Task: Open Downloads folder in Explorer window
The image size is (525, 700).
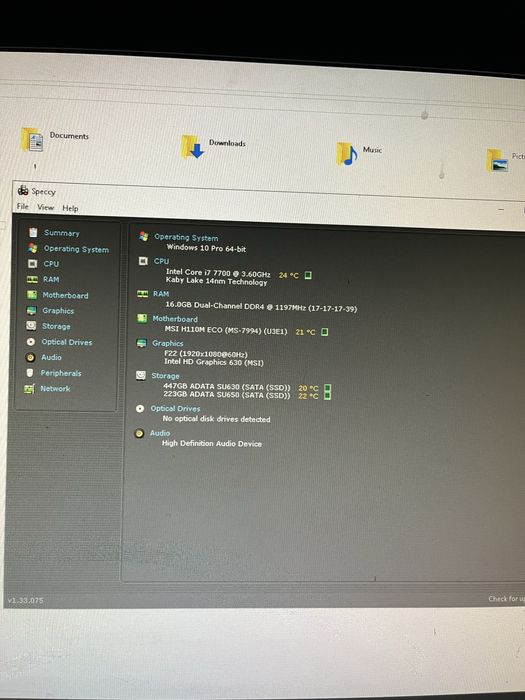Action: click(213, 146)
